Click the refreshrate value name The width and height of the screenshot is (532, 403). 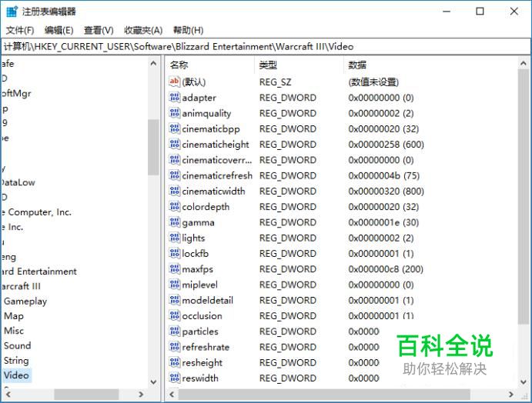point(206,347)
